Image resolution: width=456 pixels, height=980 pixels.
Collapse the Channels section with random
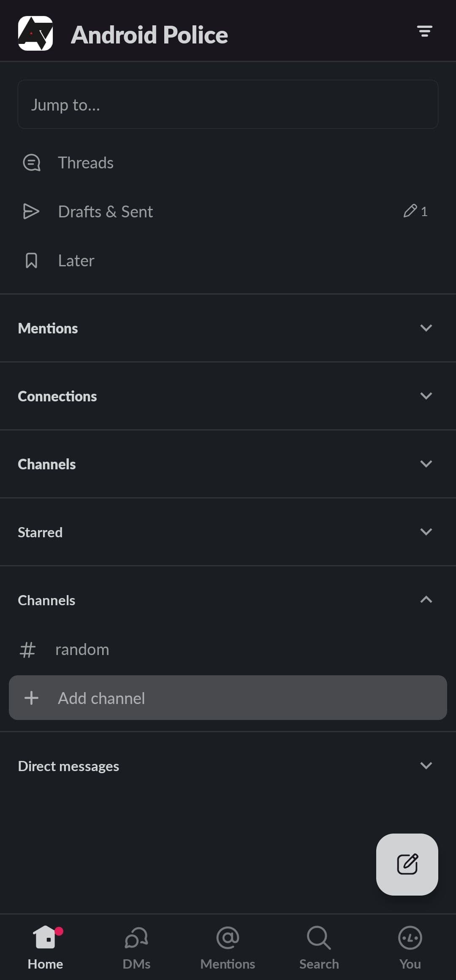click(x=426, y=600)
